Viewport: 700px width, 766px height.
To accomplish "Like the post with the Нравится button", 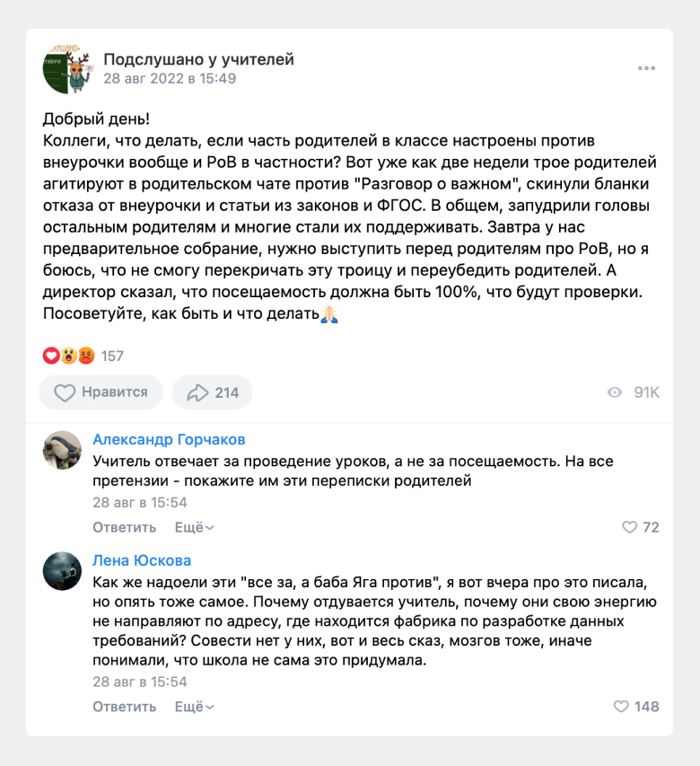I will [x=101, y=392].
